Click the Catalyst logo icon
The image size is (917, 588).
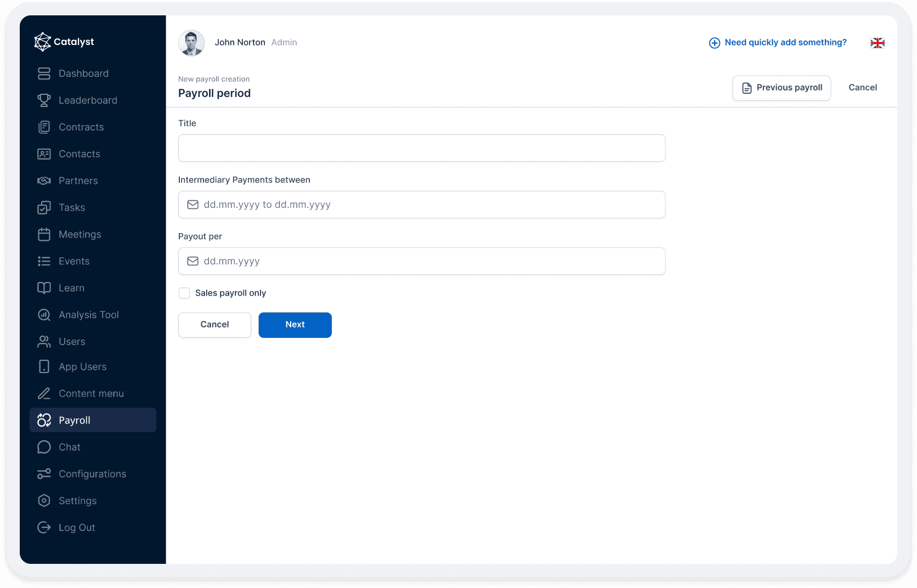[42, 42]
